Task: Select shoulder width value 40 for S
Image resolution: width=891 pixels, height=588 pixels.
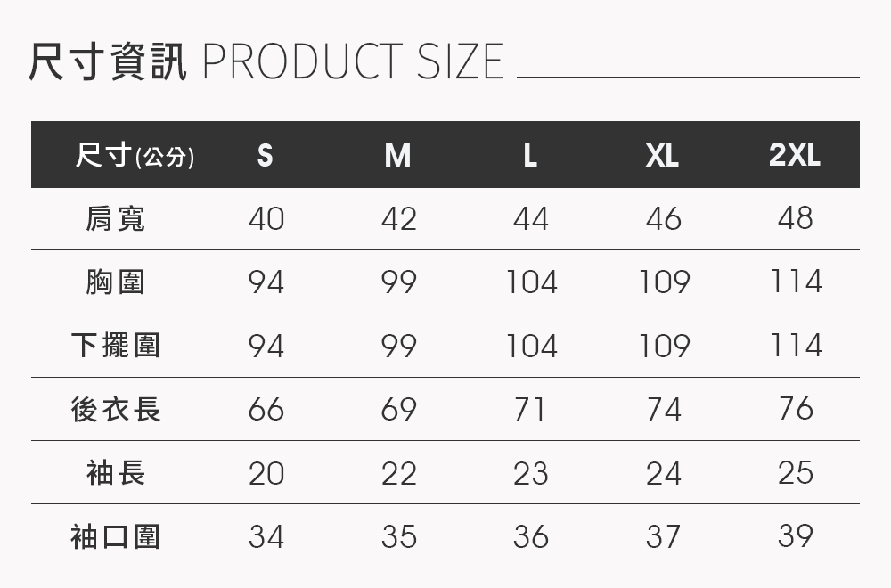Action: pos(266,219)
